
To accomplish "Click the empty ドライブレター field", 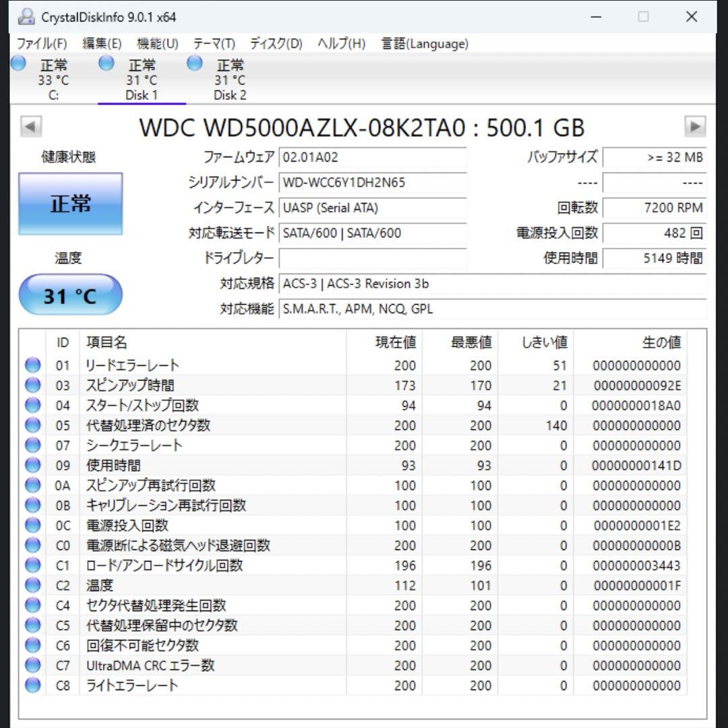I will [372, 258].
